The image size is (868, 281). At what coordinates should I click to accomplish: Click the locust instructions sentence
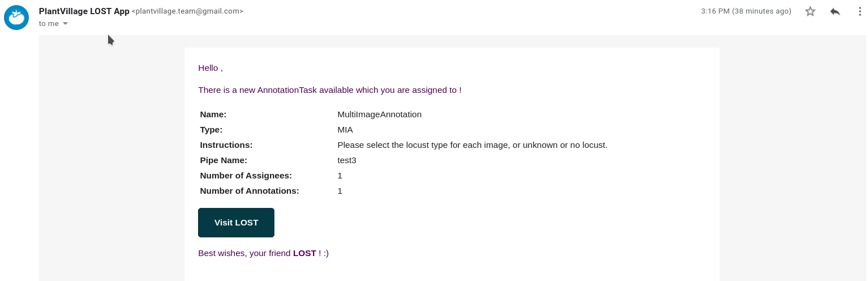pyautogui.click(x=472, y=145)
